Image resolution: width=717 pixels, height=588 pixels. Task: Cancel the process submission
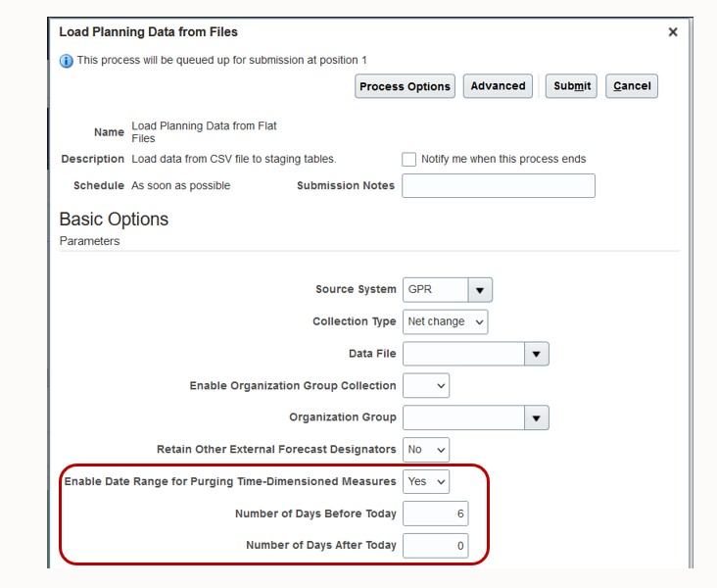pos(632,86)
